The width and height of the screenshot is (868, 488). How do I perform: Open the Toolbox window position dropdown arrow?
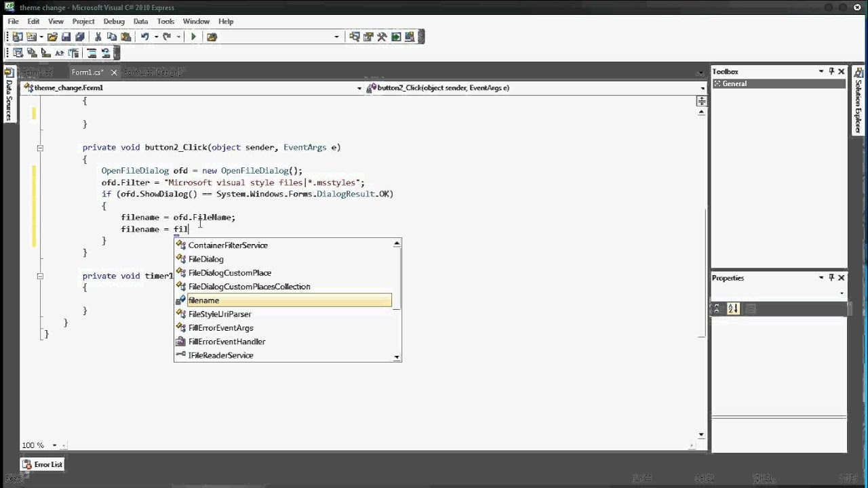point(821,71)
